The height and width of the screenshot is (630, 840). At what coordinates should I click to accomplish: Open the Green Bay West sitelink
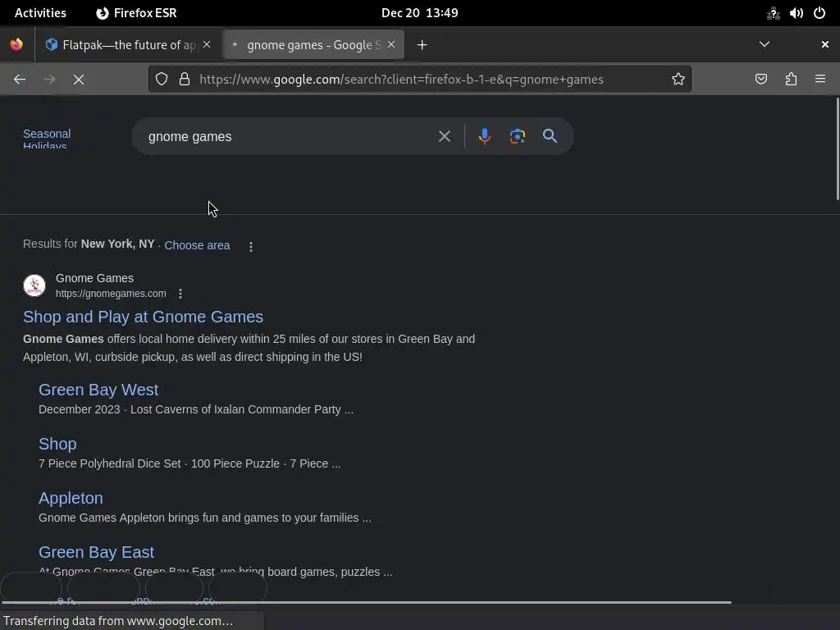pos(98,390)
